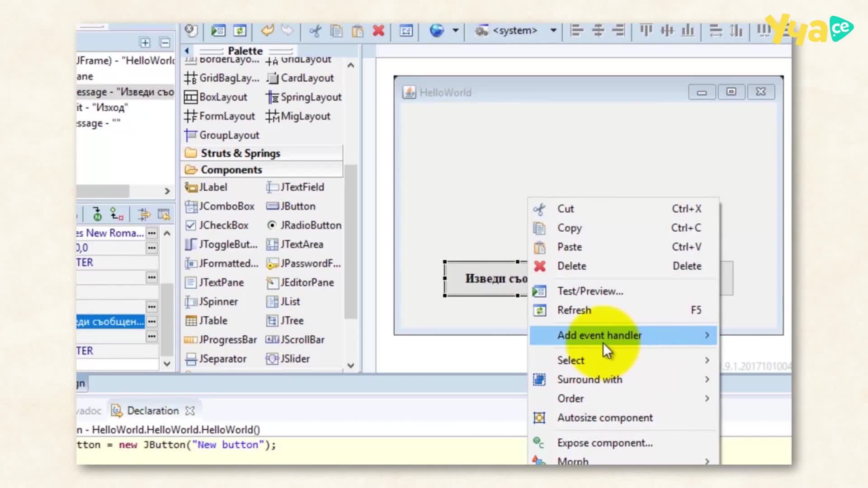868x488 pixels.
Task: Click the Undo arrow icon in toolbar
Action: point(267,31)
